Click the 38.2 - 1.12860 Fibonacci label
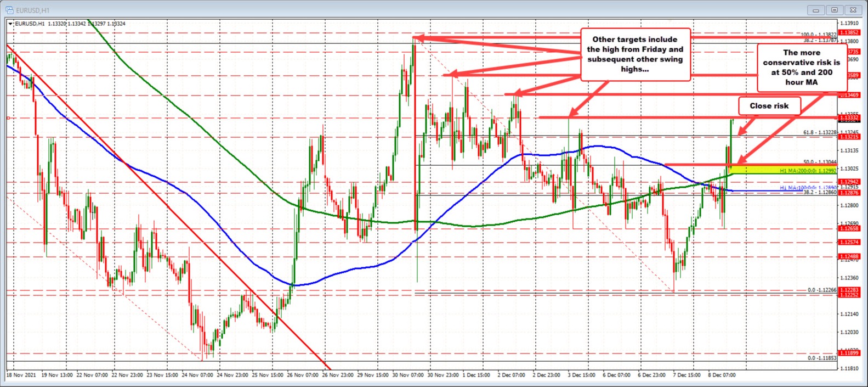 [x=820, y=193]
